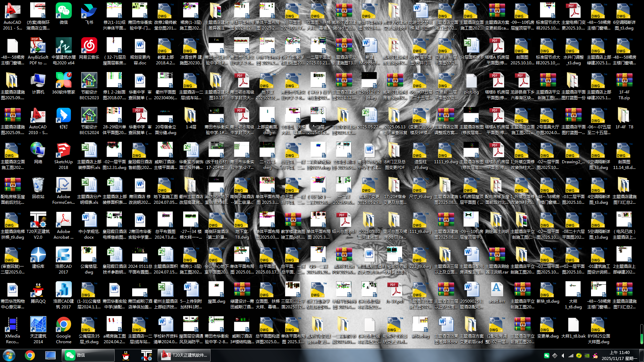Switch to T20天正建筑软件 taskbar window

[x=184, y=355]
